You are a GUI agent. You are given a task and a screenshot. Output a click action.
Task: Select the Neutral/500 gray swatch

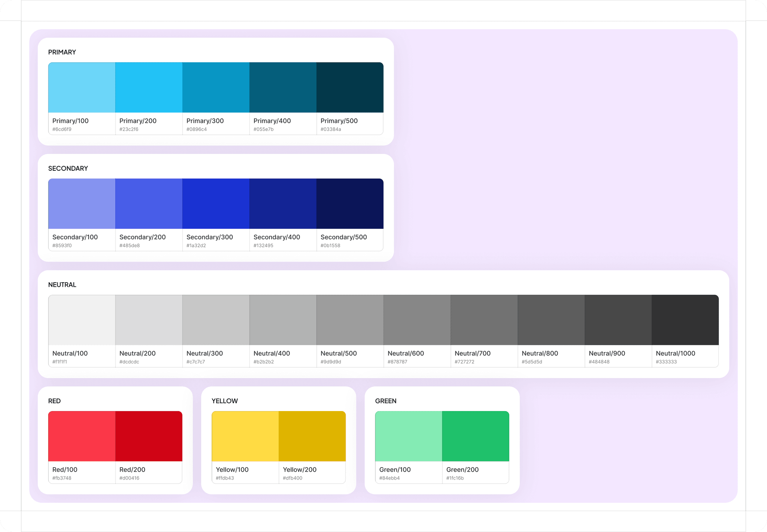coord(350,320)
